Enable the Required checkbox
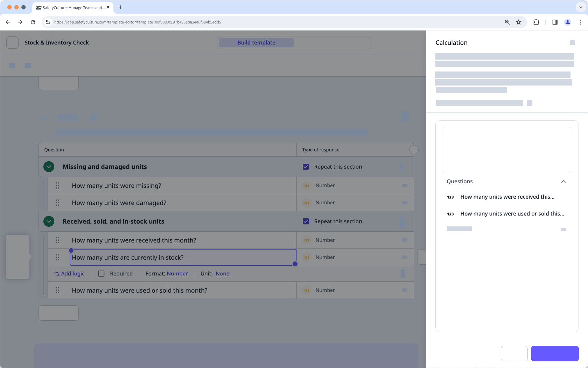Viewport: 588px width, 368px height. (101, 273)
